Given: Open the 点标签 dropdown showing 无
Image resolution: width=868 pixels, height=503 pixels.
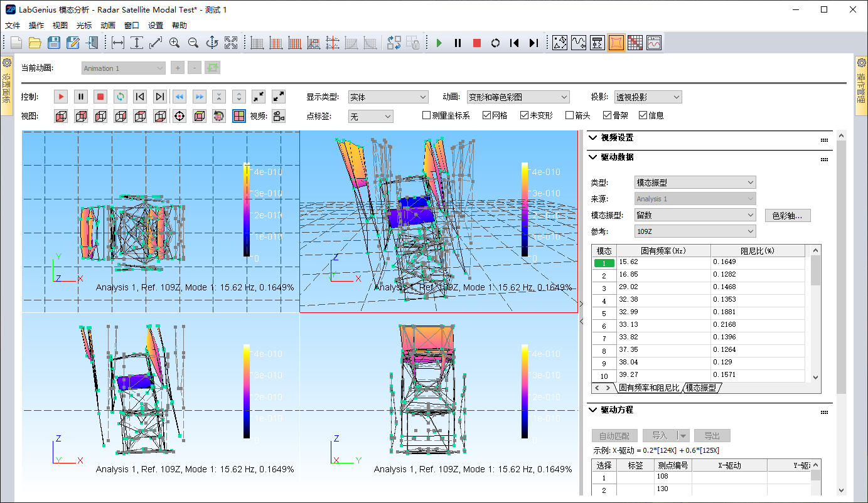Looking at the screenshot, I should (371, 116).
